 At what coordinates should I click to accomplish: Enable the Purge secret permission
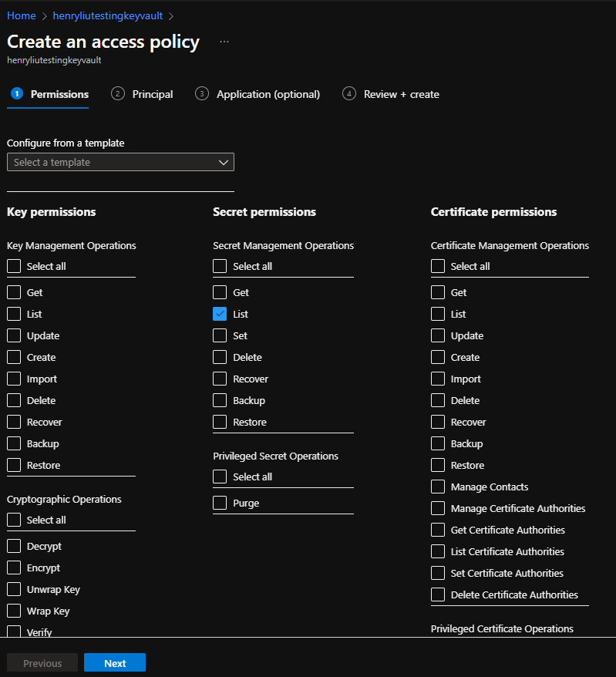[220, 503]
